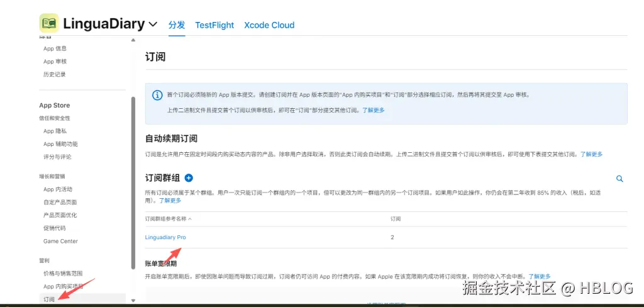Click the subscription count 2 cell

click(392, 238)
